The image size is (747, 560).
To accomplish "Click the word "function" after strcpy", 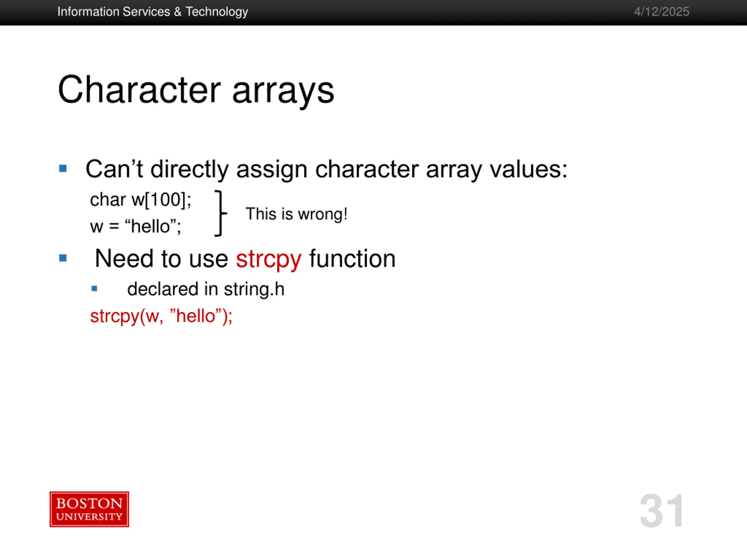I will pos(352,259).
